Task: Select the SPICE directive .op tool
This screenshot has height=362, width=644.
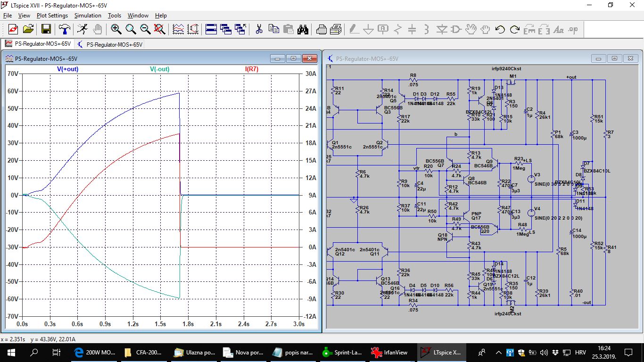Action: click(573, 29)
